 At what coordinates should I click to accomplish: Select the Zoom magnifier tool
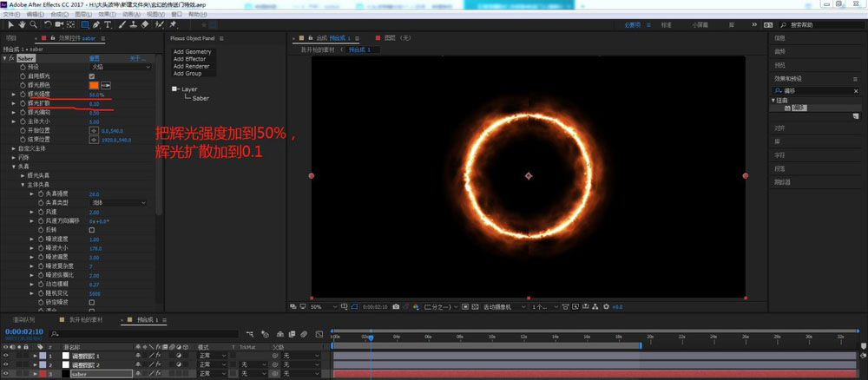click(x=34, y=25)
